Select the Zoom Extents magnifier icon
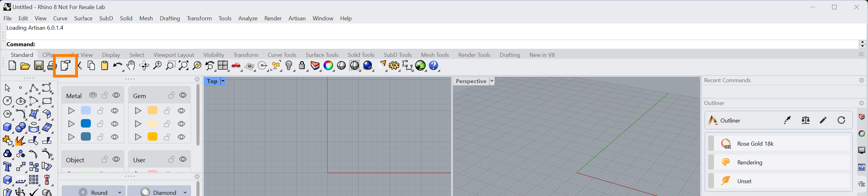 coord(184,66)
